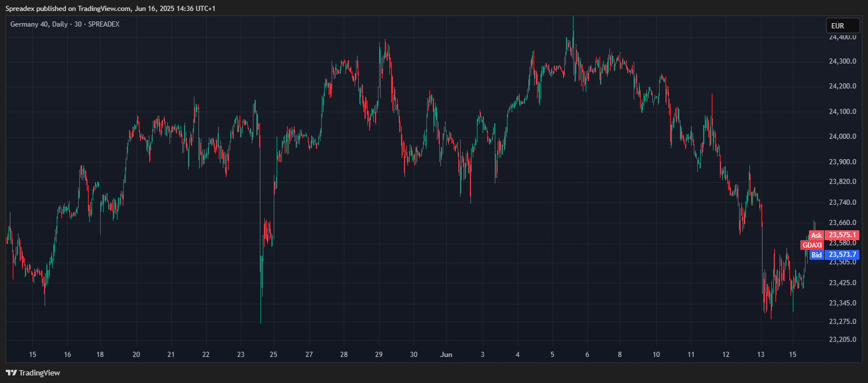Viewport: 868px width, 383px height.
Task: Click date 22 on the time axis
Action: pos(206,354)
